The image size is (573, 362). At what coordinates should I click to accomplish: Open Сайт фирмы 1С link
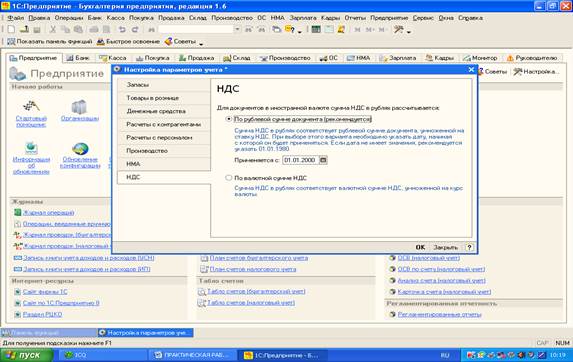(x=45, y=291)
